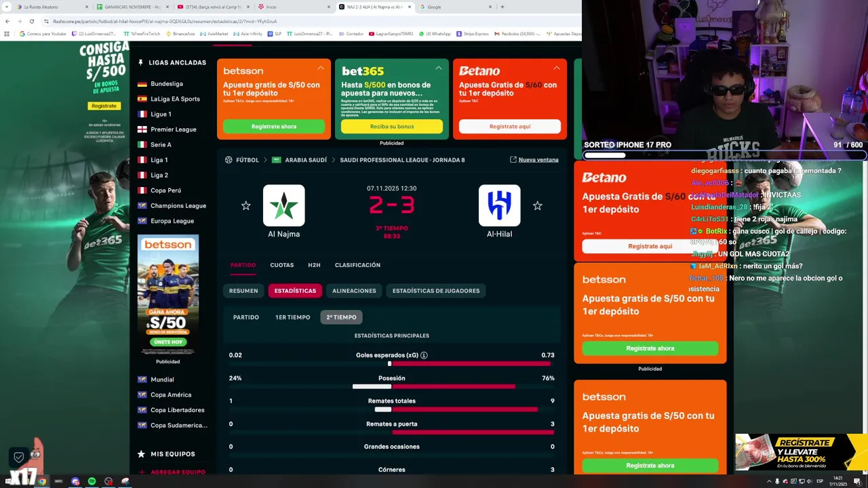The image size is (868, 488).
Task: Click the Al-Hilal team logo
Action: click(x=500, y=205)
